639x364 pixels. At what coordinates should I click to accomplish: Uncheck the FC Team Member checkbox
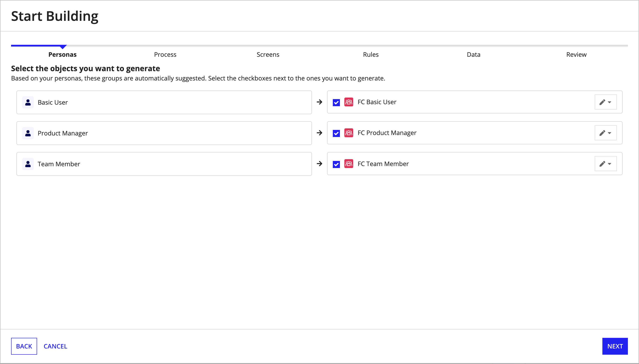pos(336,164)
